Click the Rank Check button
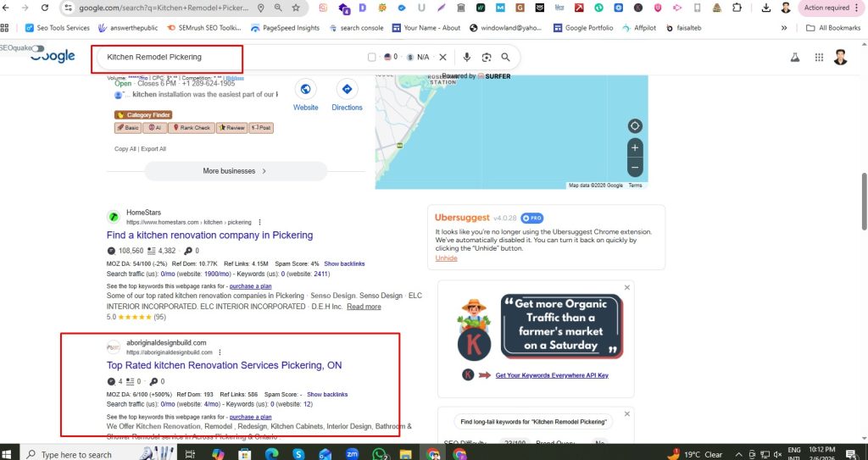 pyautogui.click(x=191, y=128)
